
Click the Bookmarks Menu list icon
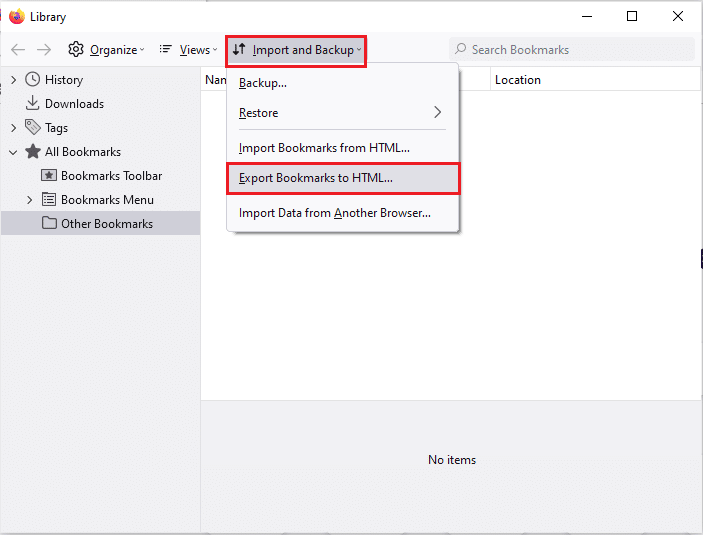(49, 199)
